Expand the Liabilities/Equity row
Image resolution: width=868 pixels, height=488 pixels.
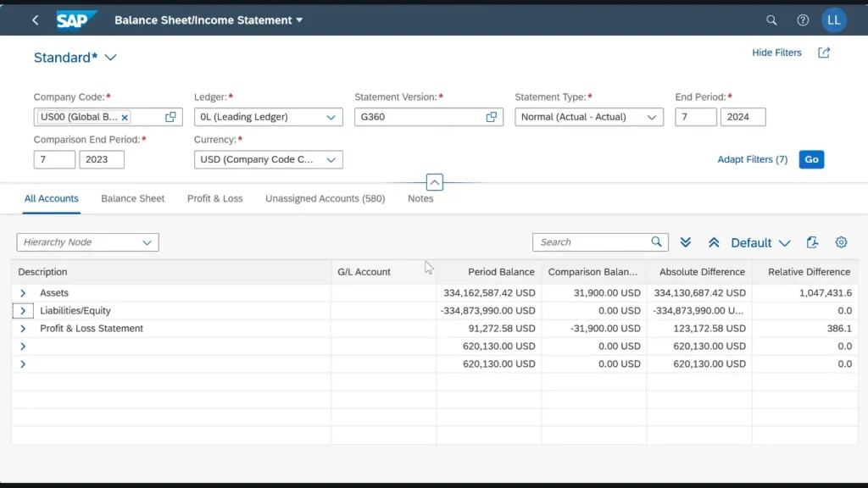pyautogui.click(x=23, y=310)
